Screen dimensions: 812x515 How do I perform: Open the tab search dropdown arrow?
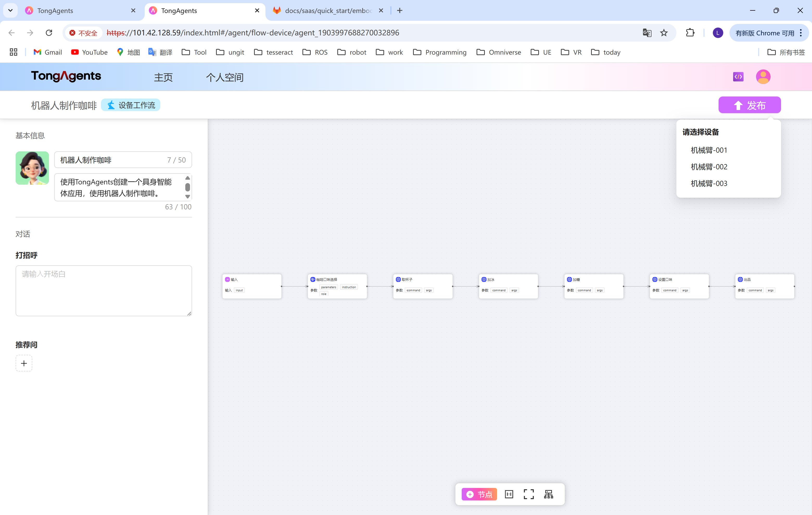click(10, 10)
